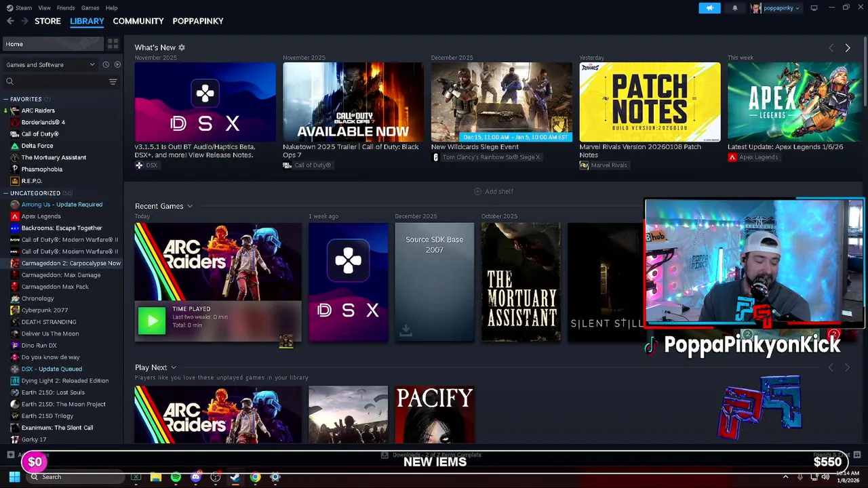The image size is (868, 488).
Task: Collapse the UNCATEGORIZED category
Action: (5, 193)
